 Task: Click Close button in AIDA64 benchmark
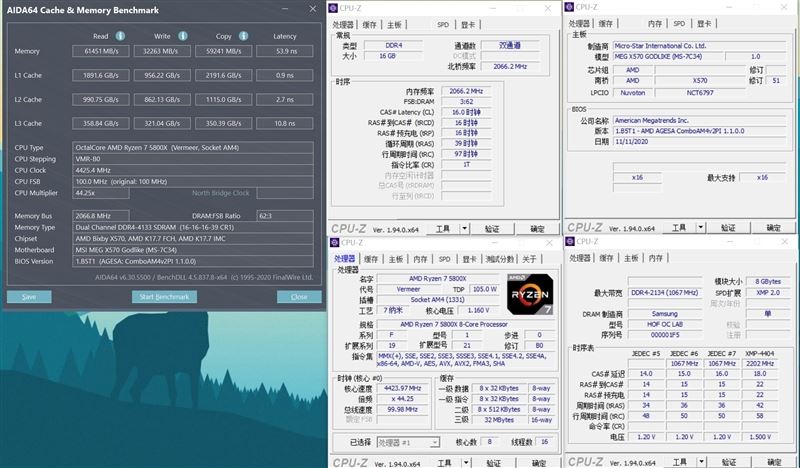point(299,297)
